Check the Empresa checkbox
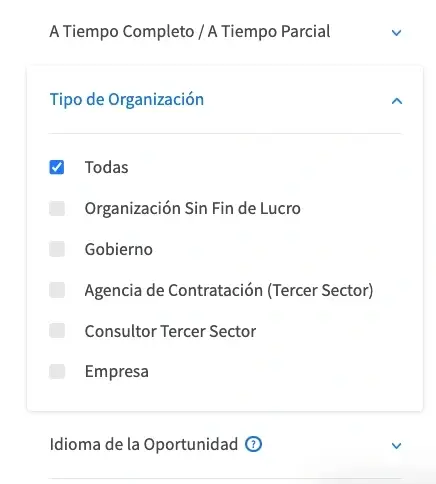Screen dimensions: 436x484 pos(57,371)
